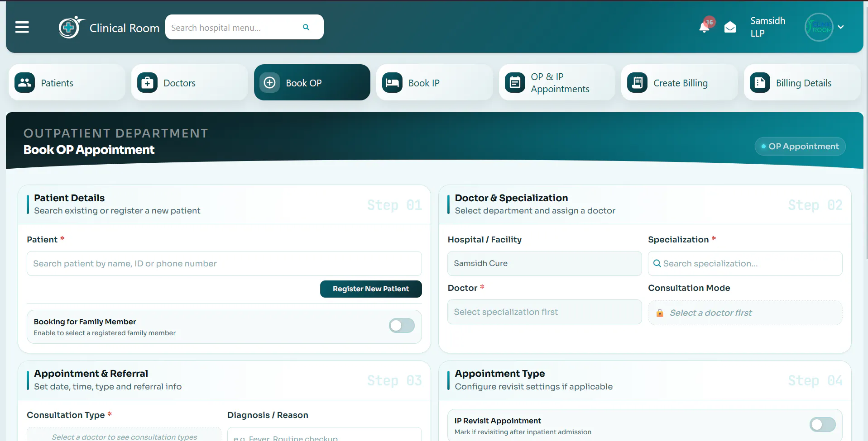The image size is (868, 441).
Task: Click the Hospital / Facility Samsidh Cure field
Action: tap(544, 264)
